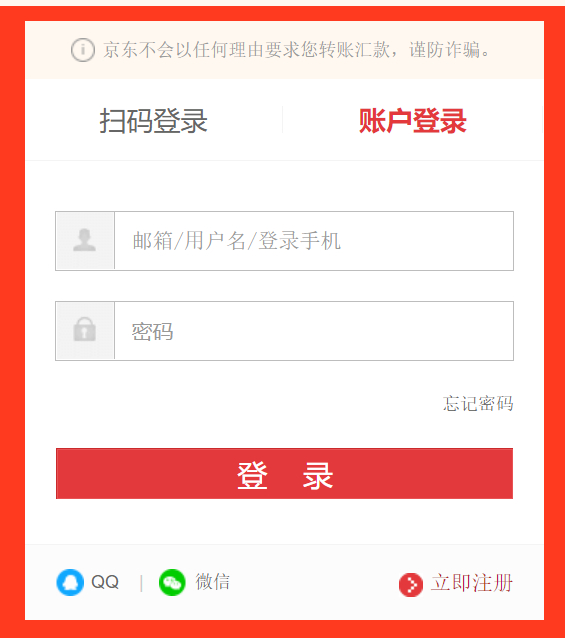
Task: Log in using the QQ text link
Action: (105, 582)
